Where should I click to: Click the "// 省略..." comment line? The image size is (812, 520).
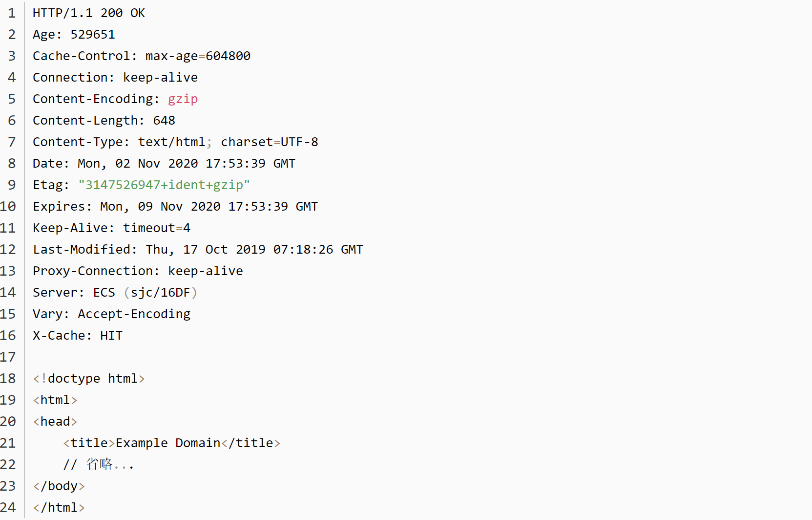pyautogui.click(x=98, y=465)
